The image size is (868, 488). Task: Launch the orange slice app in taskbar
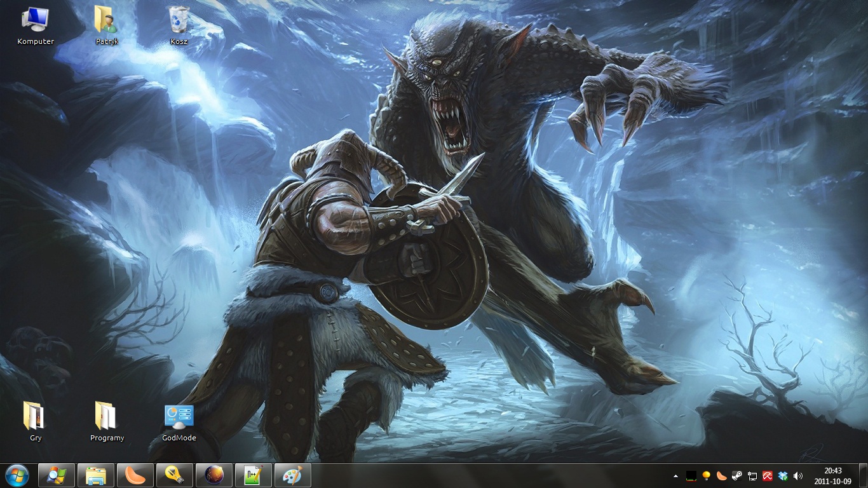tap(135, 475)
